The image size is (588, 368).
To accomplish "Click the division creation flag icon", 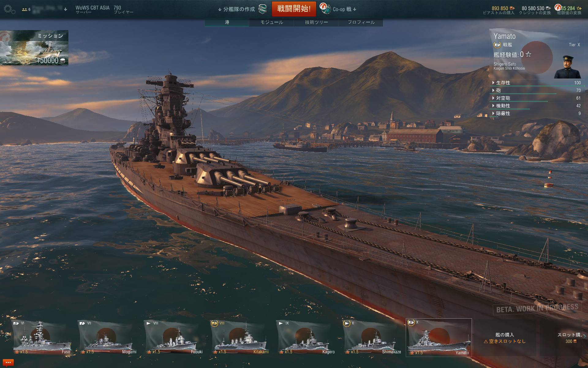I will (x=262, y=9).
